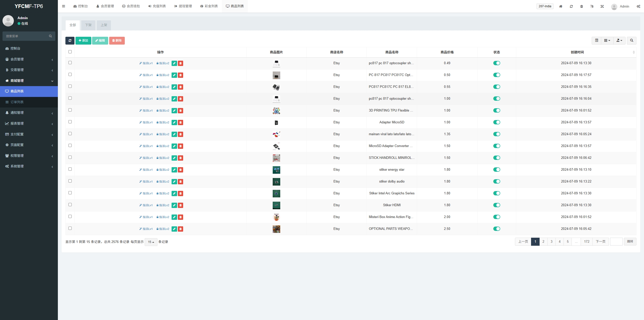This screenshot has width=644, height=320.
Task: Click the trash icon in top header
Action: click(581, 6)
